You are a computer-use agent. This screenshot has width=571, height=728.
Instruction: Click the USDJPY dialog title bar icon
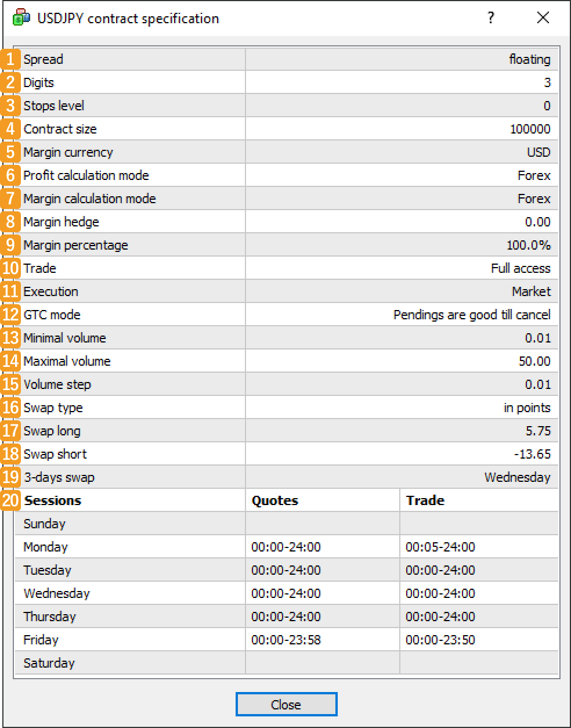click(20, 18)
